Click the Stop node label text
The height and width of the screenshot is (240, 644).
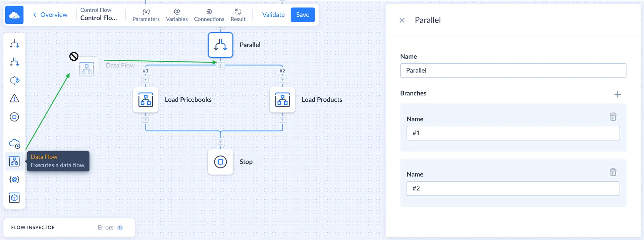coord(246,162)
